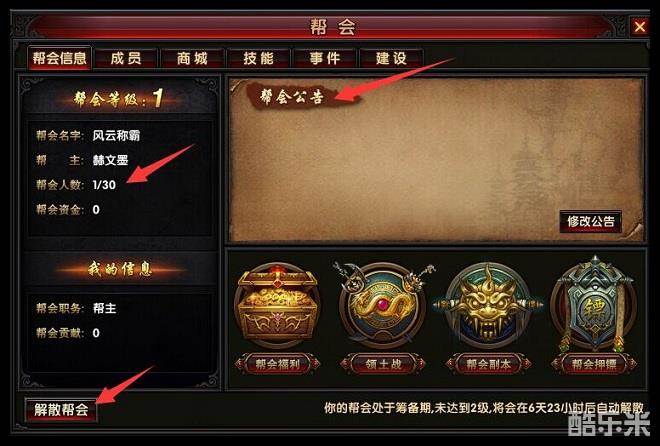Screen dimensions: 660x446
Task: Click the 修改公告 button
Action: (591, 221)
